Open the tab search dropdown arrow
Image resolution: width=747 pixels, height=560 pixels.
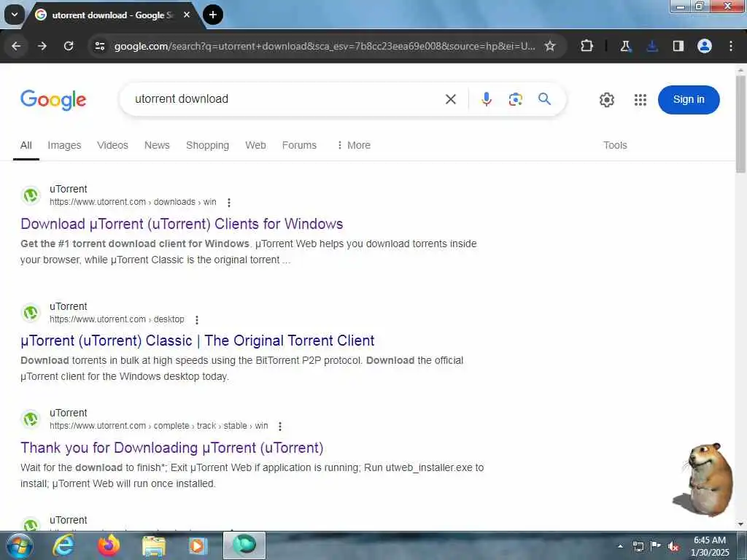point(15,15)
